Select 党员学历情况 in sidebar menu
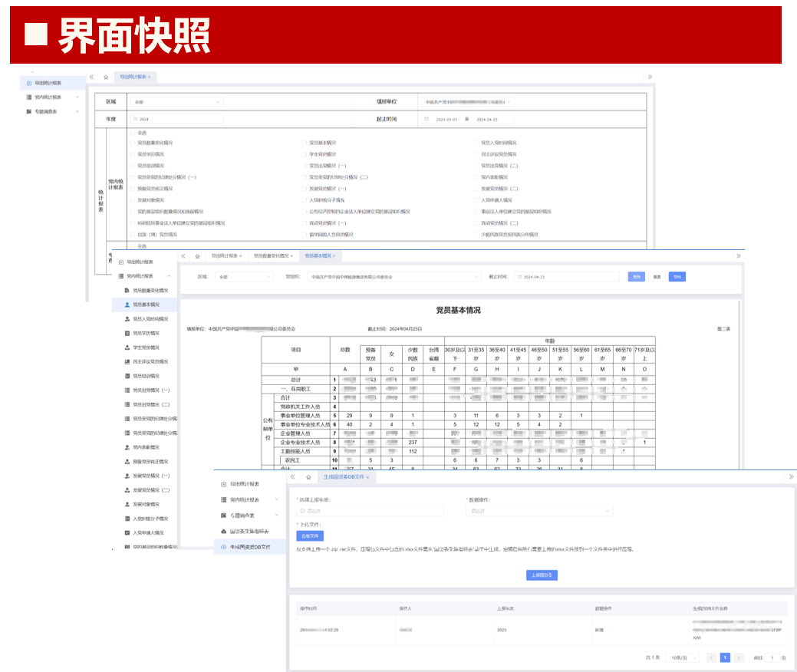This screenshot has height=672, width=797. (146, 333)
